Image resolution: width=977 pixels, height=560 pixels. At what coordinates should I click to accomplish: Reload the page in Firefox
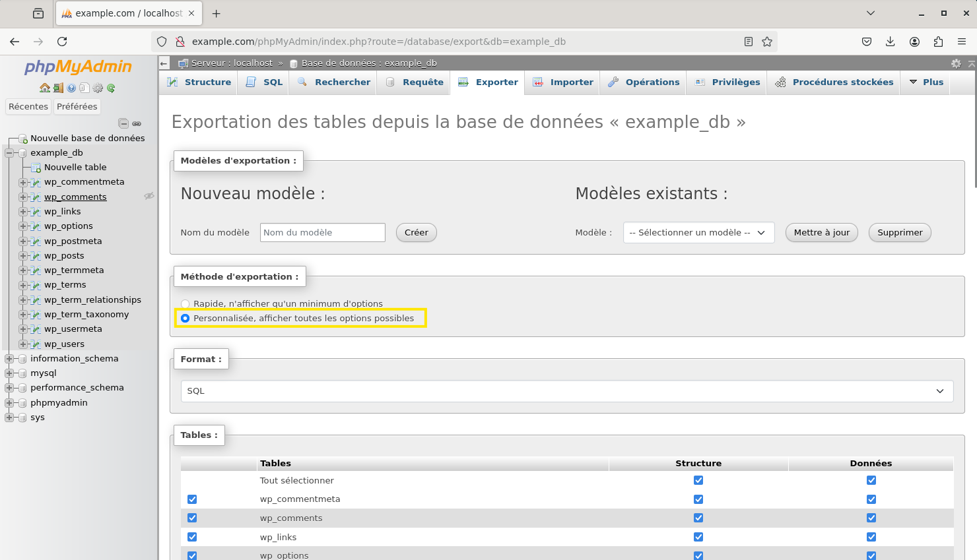62,42
